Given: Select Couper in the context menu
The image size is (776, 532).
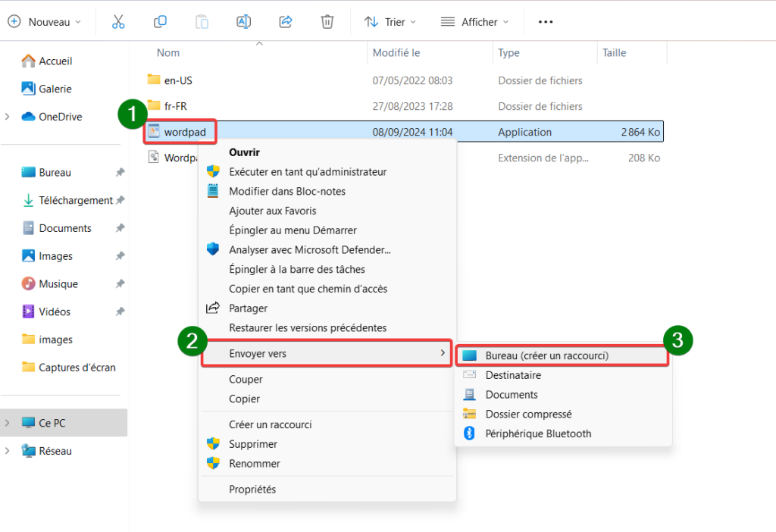Looking at the screenshot, I should click(x=327, y=379).
